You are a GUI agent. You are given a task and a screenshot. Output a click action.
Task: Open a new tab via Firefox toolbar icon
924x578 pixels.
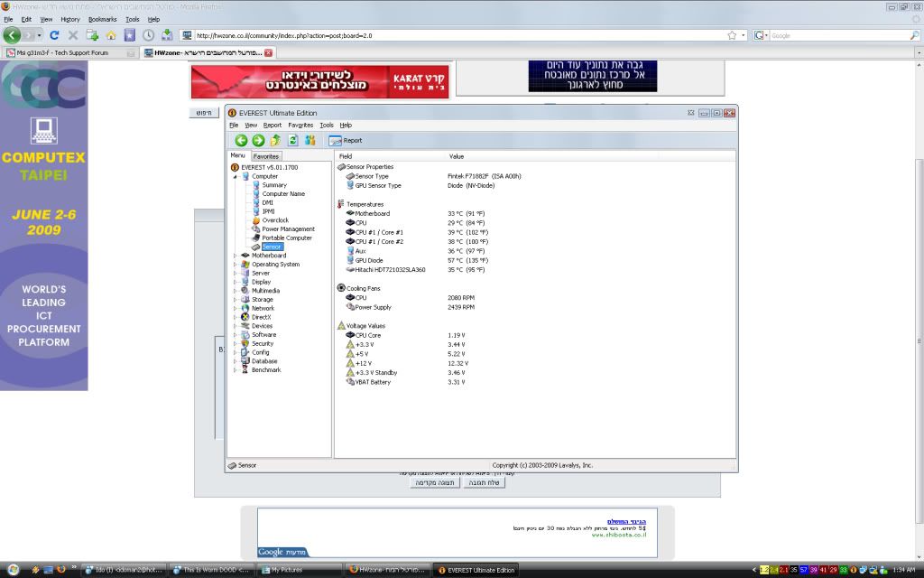92,35
